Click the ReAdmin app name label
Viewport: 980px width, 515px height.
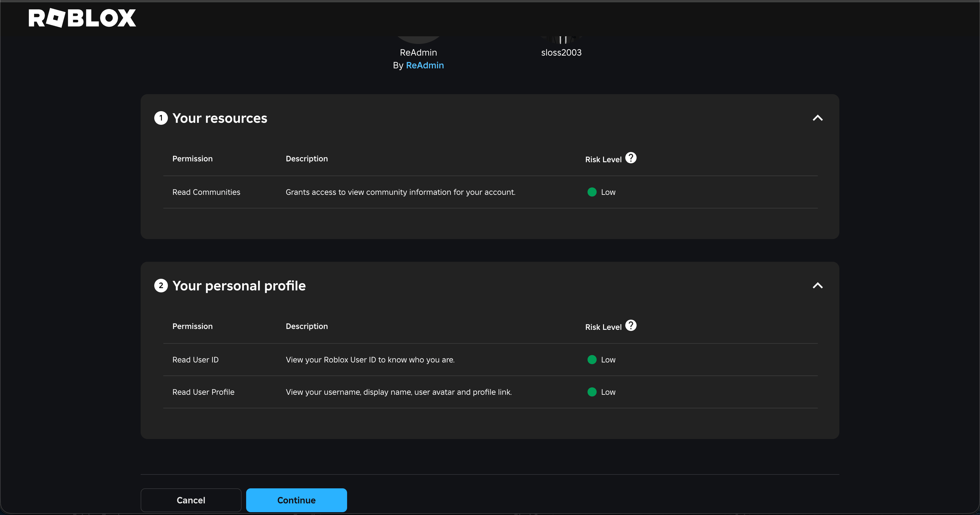[x=418, y=52]
